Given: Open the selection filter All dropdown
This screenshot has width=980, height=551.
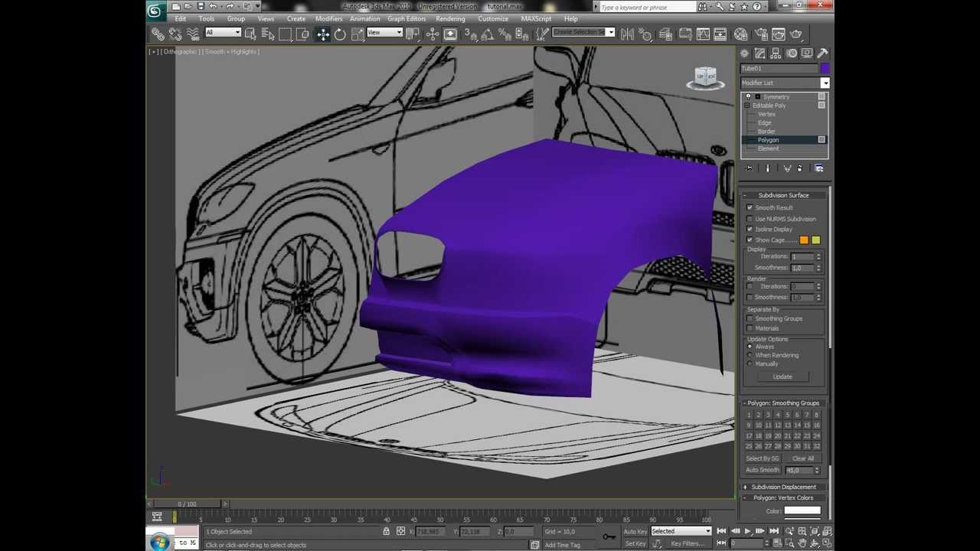Looking at the screenshot, I should tap(223, 32).
